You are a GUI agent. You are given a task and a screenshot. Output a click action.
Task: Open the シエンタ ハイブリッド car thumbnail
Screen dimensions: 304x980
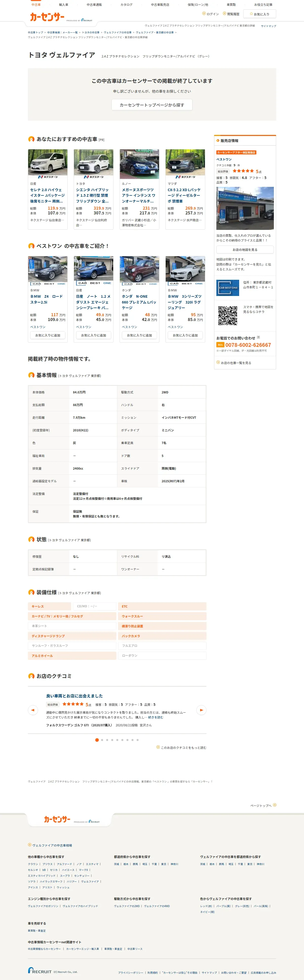pos(93,164)
